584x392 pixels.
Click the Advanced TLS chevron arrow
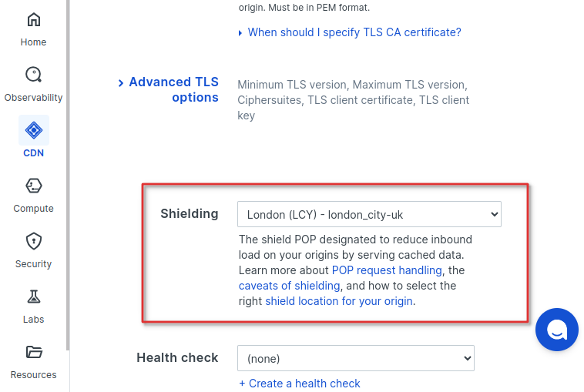click(x=121, y=83)
